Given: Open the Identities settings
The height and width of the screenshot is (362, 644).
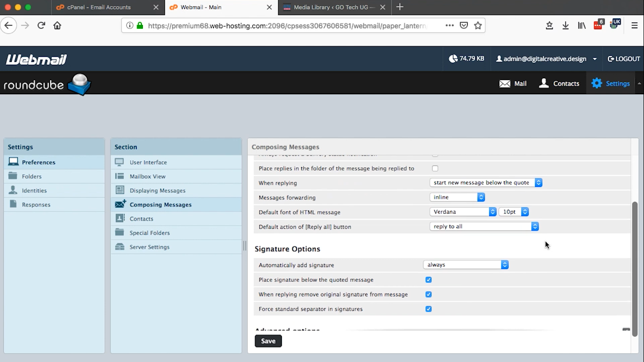Looking at the screenshot, I should (x=54, y=190).
